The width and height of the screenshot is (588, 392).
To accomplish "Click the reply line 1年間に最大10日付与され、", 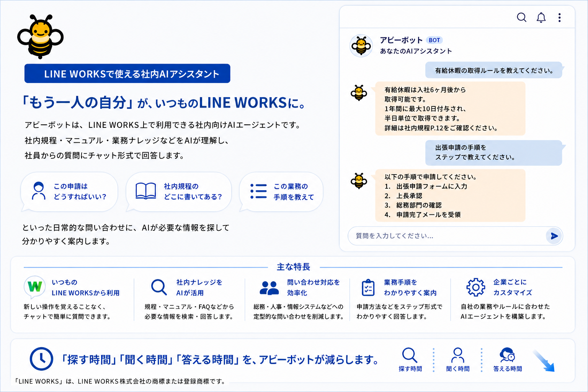I will pos(425,109).
